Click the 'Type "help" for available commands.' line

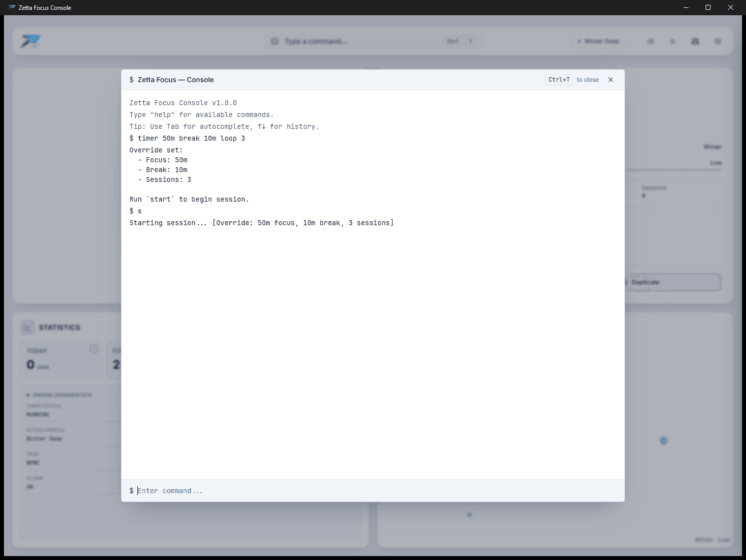coord(201,115)
